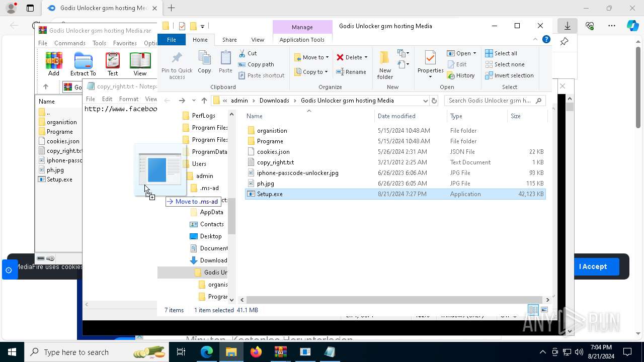
Task: Open Task View on taskbar
Action: click(181, 352)
